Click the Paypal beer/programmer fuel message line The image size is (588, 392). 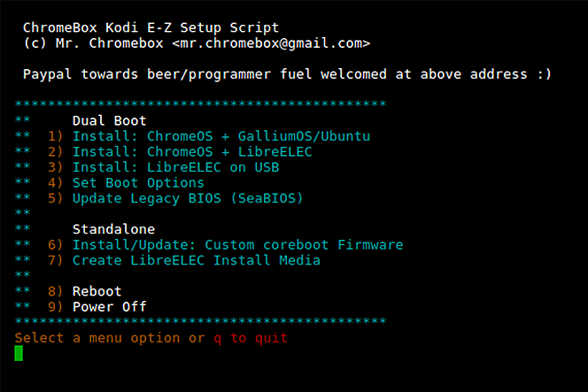click(287, 74)
